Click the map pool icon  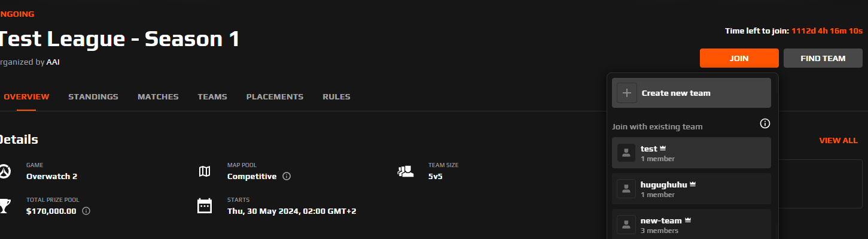pyautogui.click(x=205, y=171)
